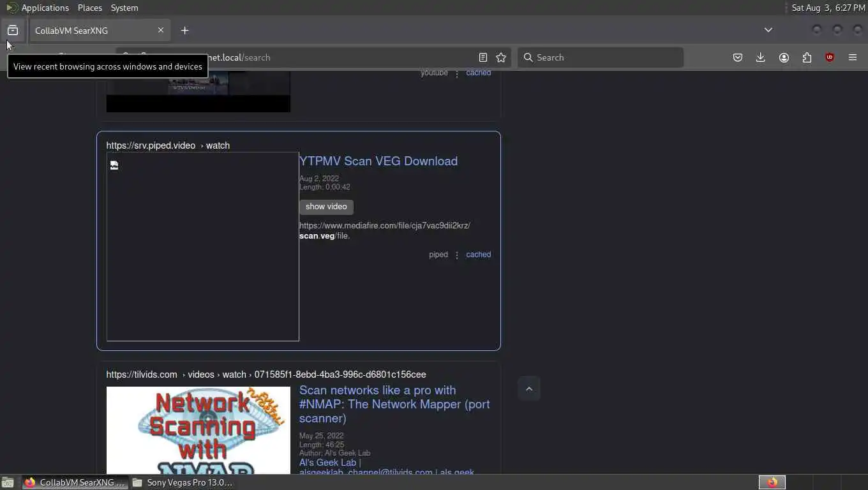Switch to CollabVM SearXNG taskbar window
This screenshot has width=868, height=490.
click(x=75, y=482)
